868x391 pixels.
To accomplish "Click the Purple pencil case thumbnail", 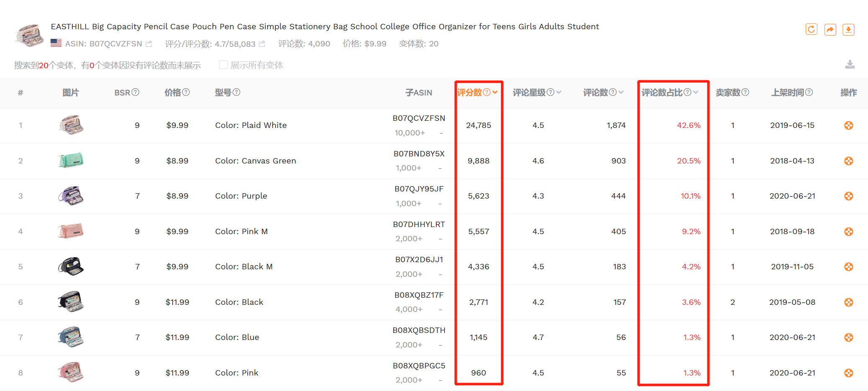I will coord(71,196).
